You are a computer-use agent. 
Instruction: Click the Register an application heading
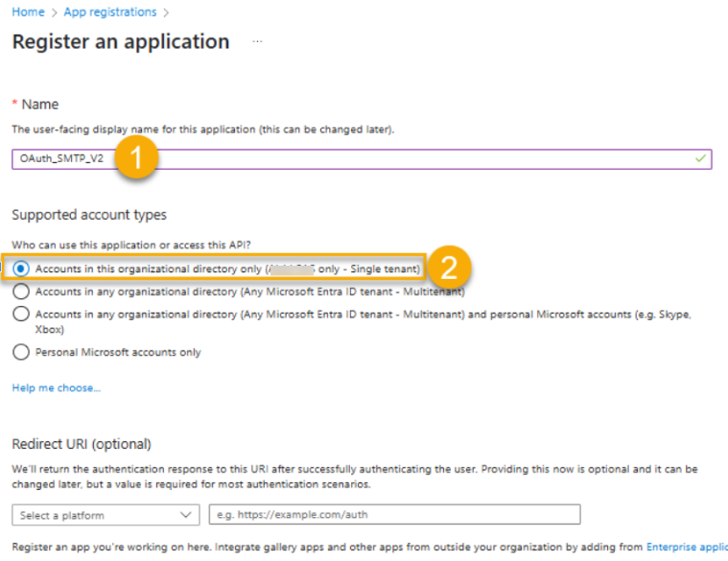coord(121,42)
